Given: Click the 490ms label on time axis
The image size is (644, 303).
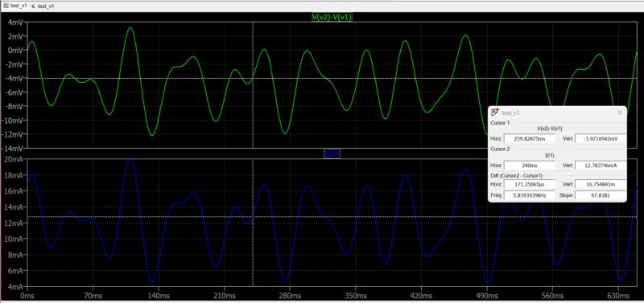Looking at the screenshot, I should (487, 295).
